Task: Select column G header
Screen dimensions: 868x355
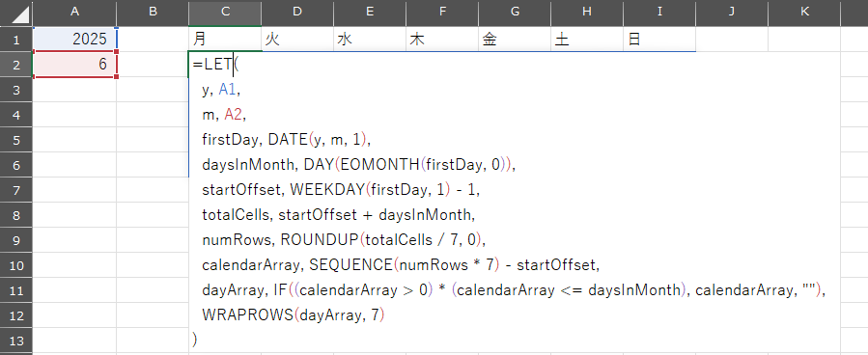Action: 515,14
